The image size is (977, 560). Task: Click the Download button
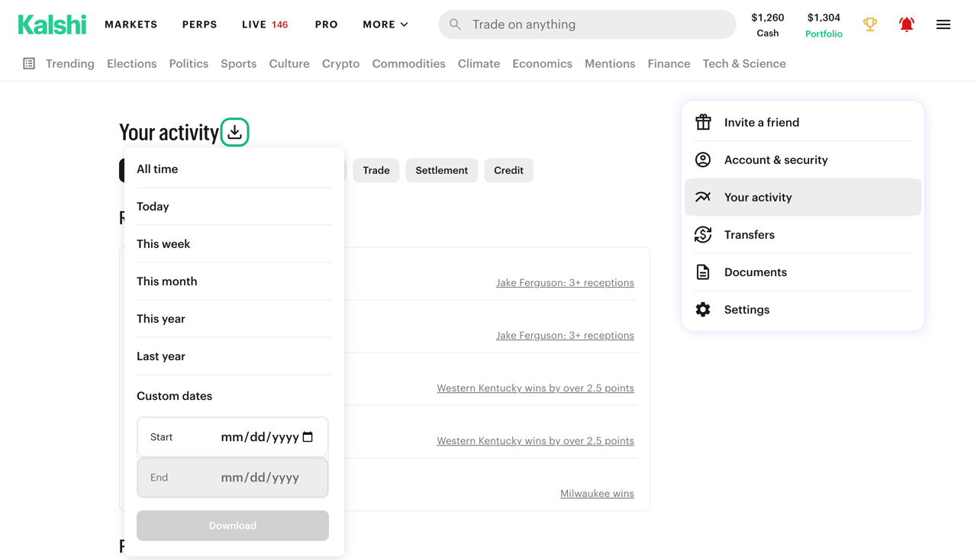pos(233,526)
